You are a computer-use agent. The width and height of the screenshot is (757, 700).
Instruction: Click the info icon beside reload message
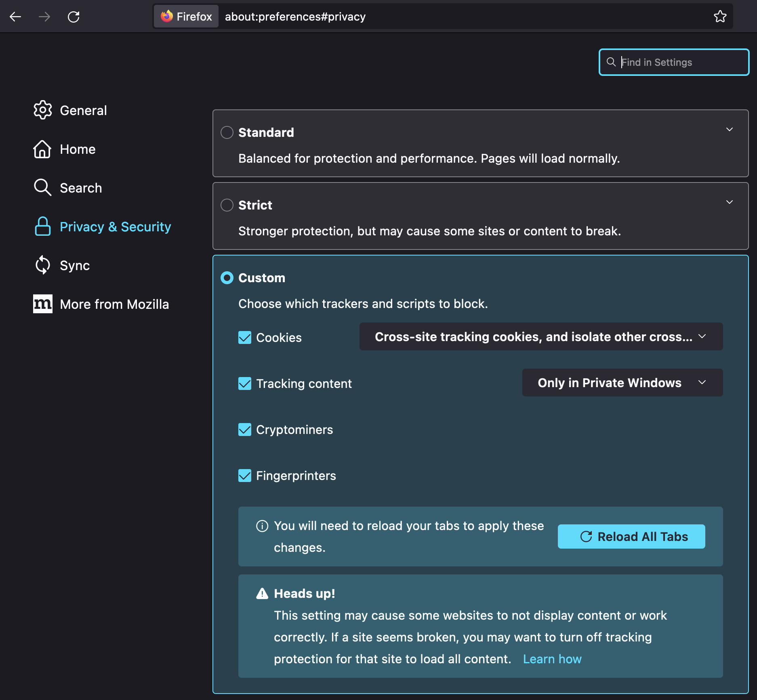262,526
